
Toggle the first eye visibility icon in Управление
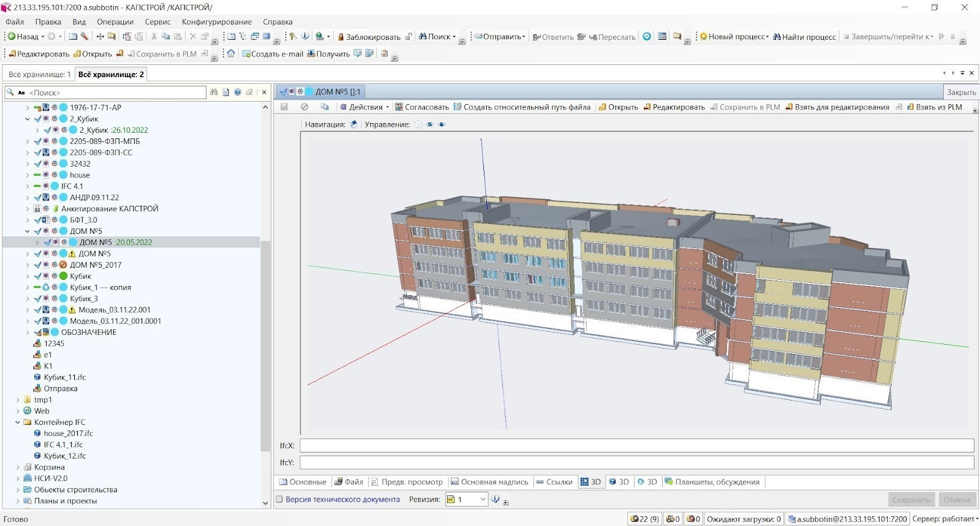[x=430, y=124]
